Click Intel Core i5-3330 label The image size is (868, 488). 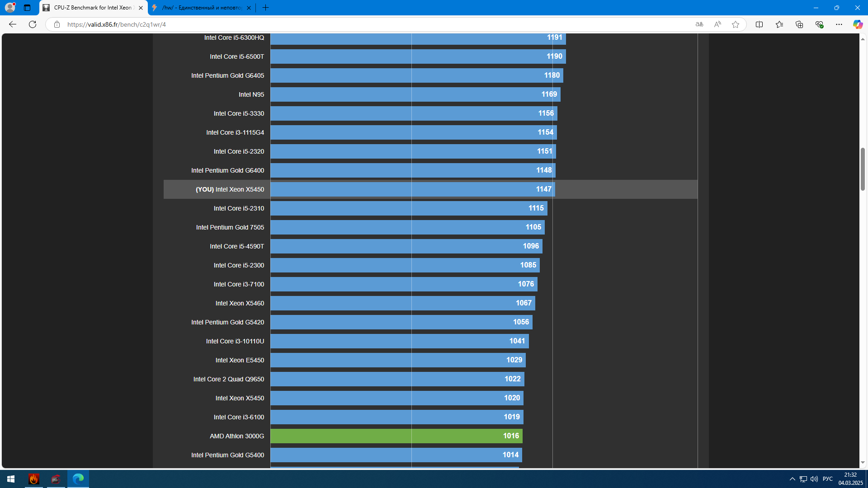pos(239,113)
